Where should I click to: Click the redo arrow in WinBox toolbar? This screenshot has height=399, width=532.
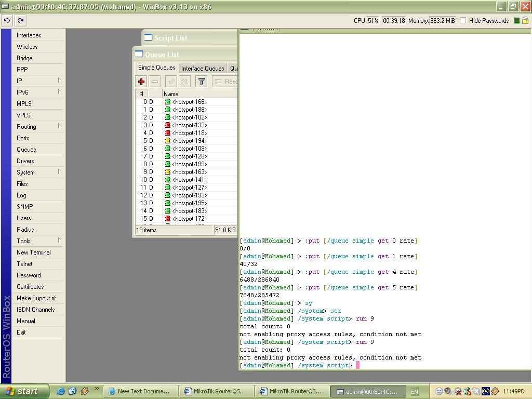20,21
